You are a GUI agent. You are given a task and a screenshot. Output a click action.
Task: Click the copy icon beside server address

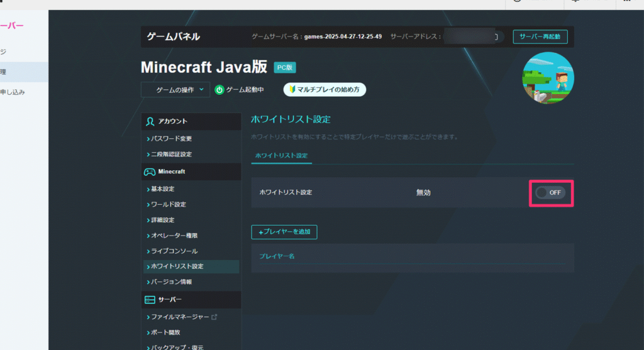pyautogui.click(x=496, y=36)
